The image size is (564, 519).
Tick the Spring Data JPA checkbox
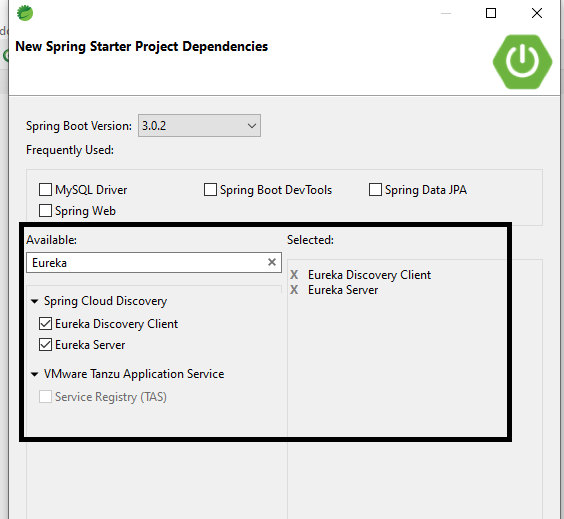[375, 190]
